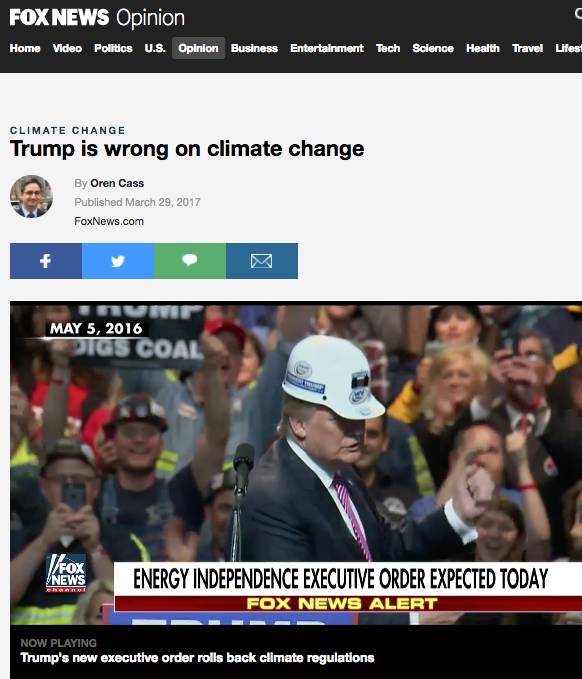The image size is (582, 679).
Task: Click Fox News channel watermark in video
Action: pyautogui.click(x=66, y=573)
